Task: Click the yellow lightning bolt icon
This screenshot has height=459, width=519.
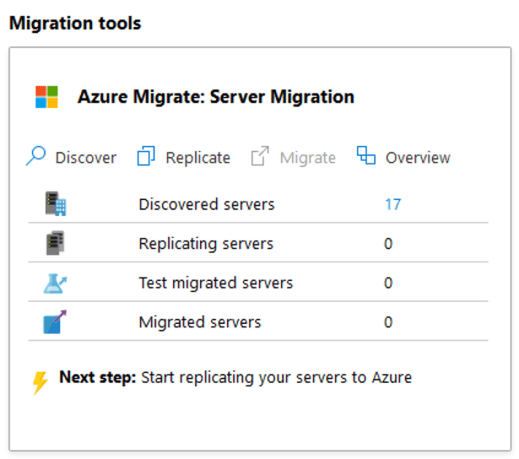Action: (40, 383)
